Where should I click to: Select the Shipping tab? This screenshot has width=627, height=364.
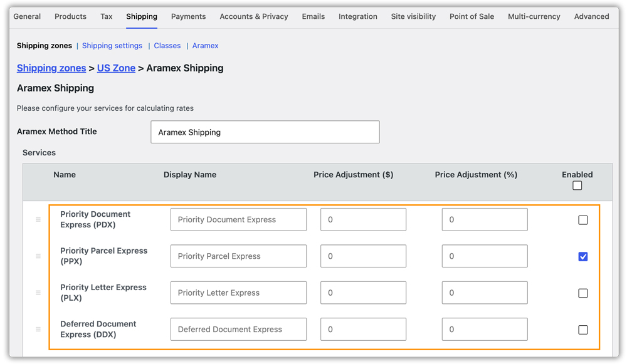[x=142, y=16]
